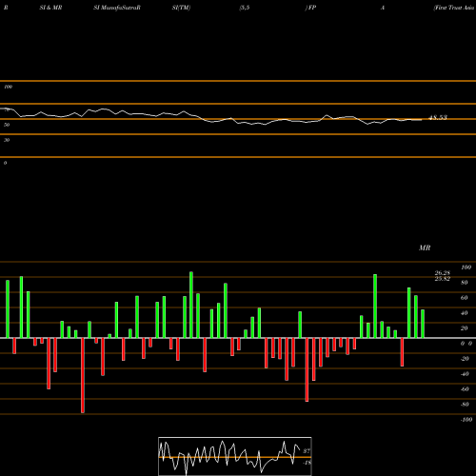Click the -18 value in mini chart
The width and height of the screenshot is (476, 476).
point(307,463)
